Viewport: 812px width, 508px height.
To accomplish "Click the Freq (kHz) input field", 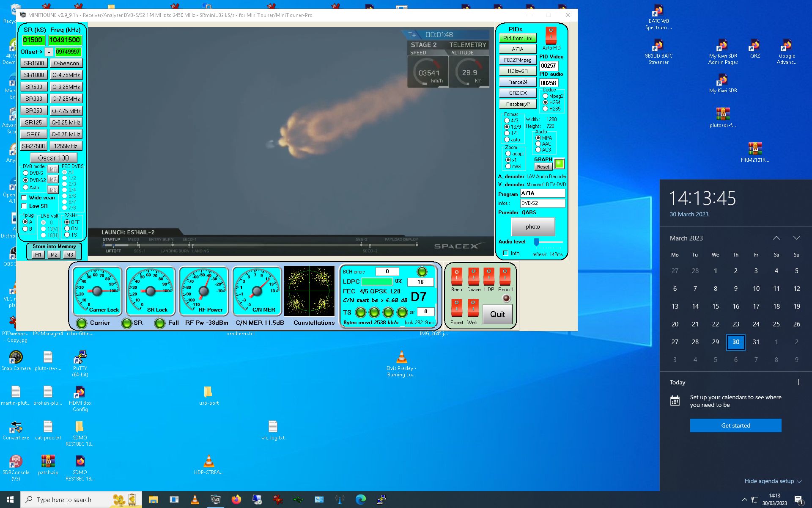I will point(65,40).
